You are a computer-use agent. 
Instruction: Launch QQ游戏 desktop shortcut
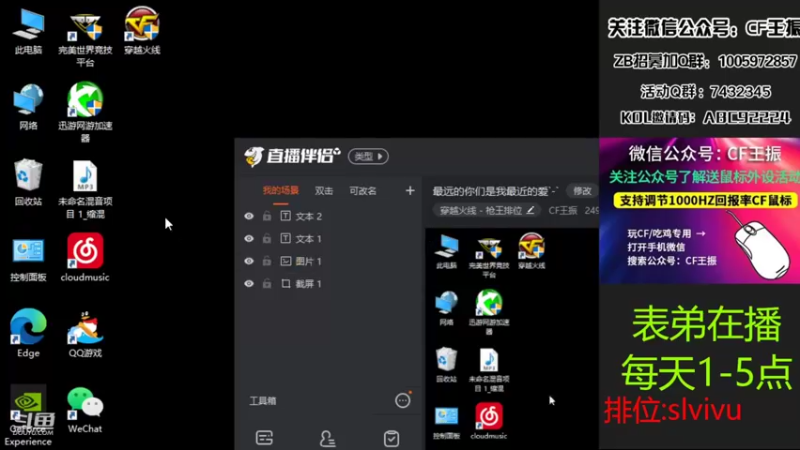(85, 334)
